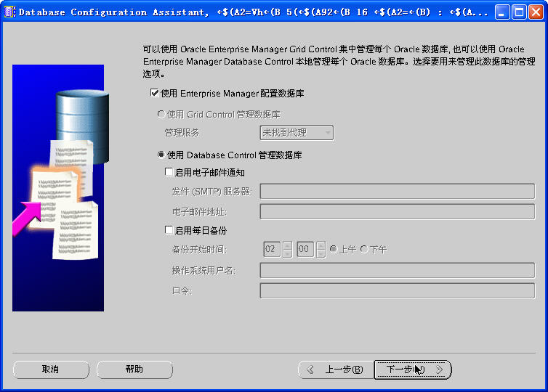548x392 pixels.
Task: Click the backup start hour field showing 02
Action: (x=272, y=249)
